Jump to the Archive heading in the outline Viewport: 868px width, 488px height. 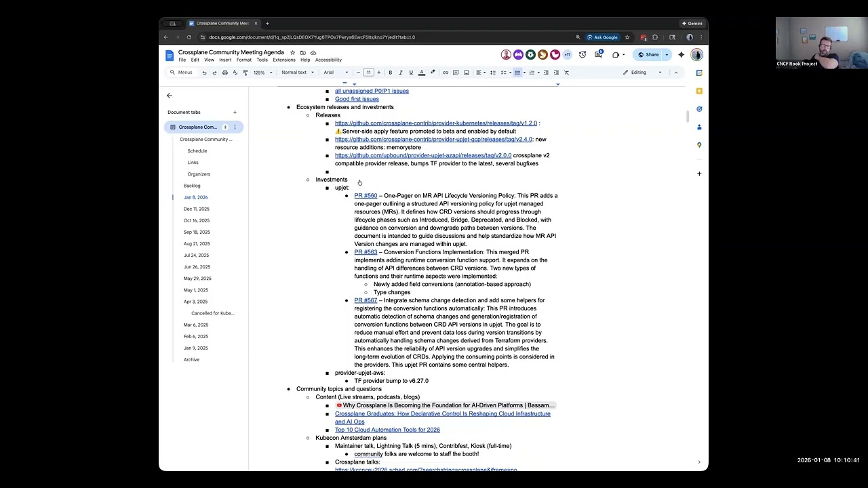(191, 360)
